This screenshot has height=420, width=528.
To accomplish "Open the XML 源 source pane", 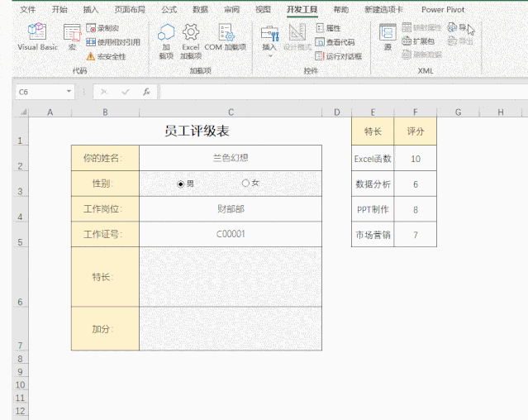I will click(388, 37).
